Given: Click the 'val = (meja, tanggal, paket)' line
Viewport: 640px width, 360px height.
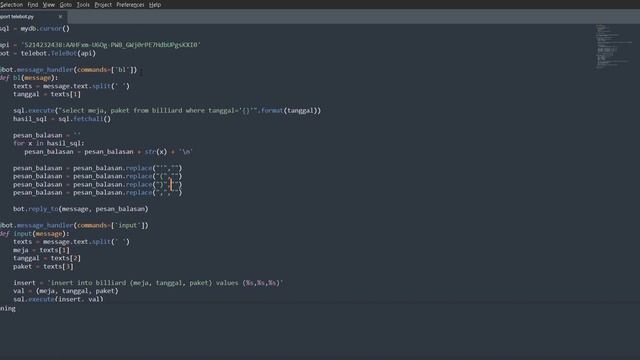Looking at the screenshot, I should [x=66, y=291].
